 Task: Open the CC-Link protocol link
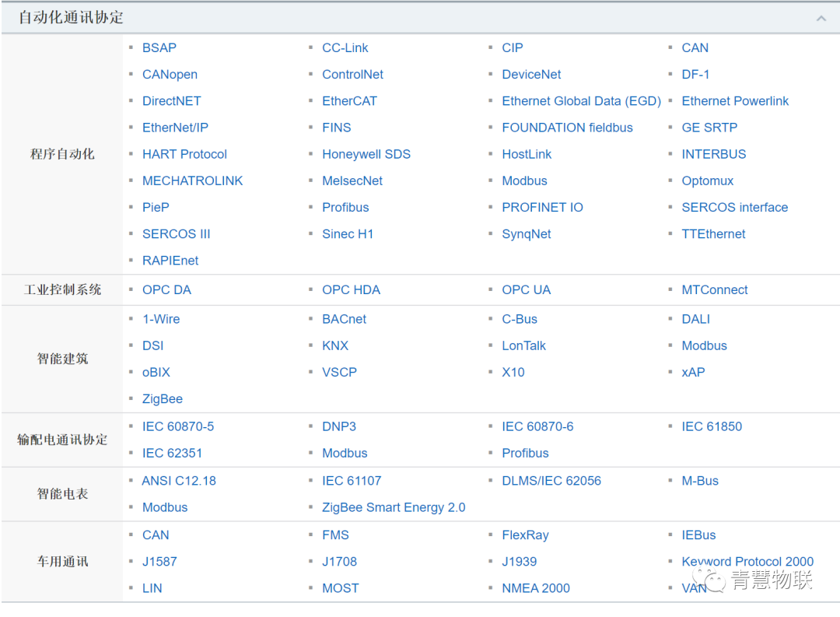point(345,47)
